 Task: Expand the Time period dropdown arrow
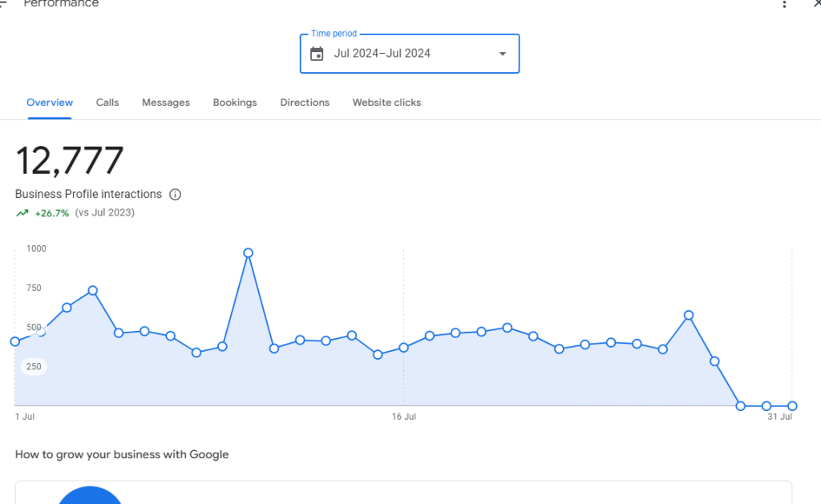[503, 54]
